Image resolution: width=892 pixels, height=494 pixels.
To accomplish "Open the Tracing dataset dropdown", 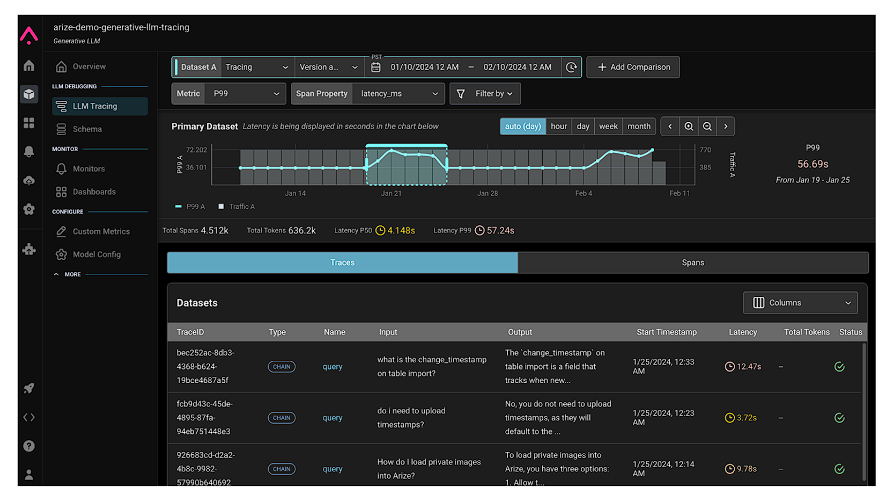I will (x=257, y=67).
